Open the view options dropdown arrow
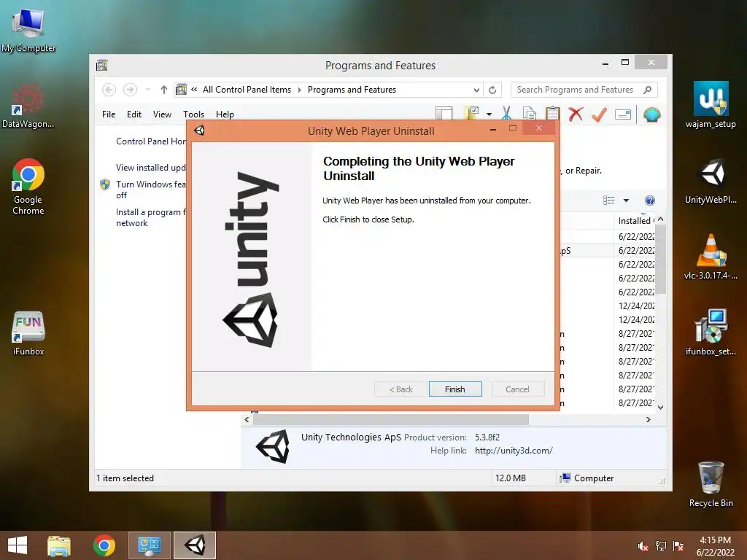Viewport: 747px width, 560px height. click(626, 201)
